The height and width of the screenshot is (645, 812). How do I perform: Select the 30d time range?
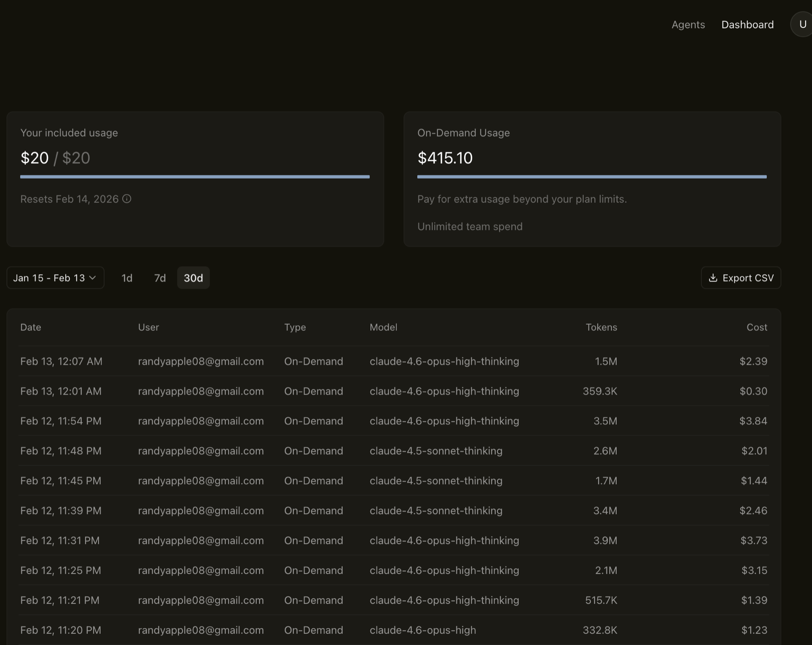coord(193,278)
